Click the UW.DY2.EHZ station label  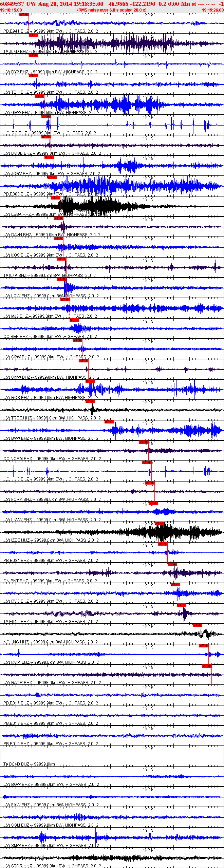pyautogui.click(x=16, y=72)
